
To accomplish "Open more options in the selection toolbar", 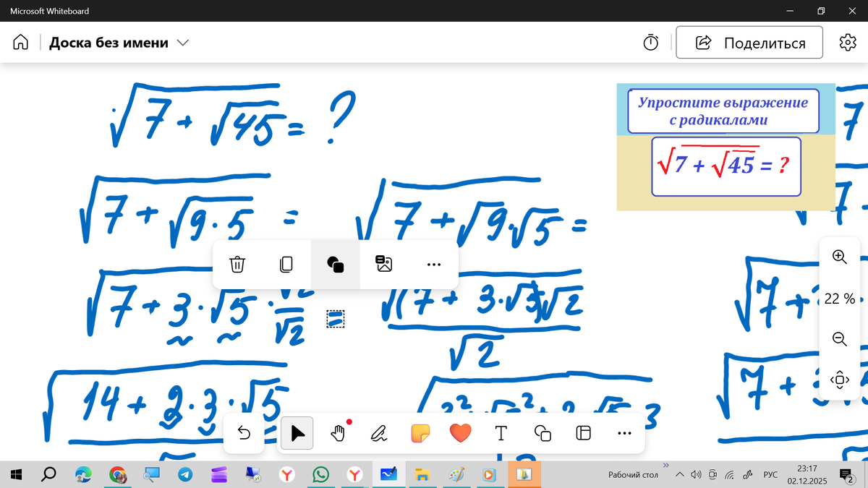I will point(433,265).
